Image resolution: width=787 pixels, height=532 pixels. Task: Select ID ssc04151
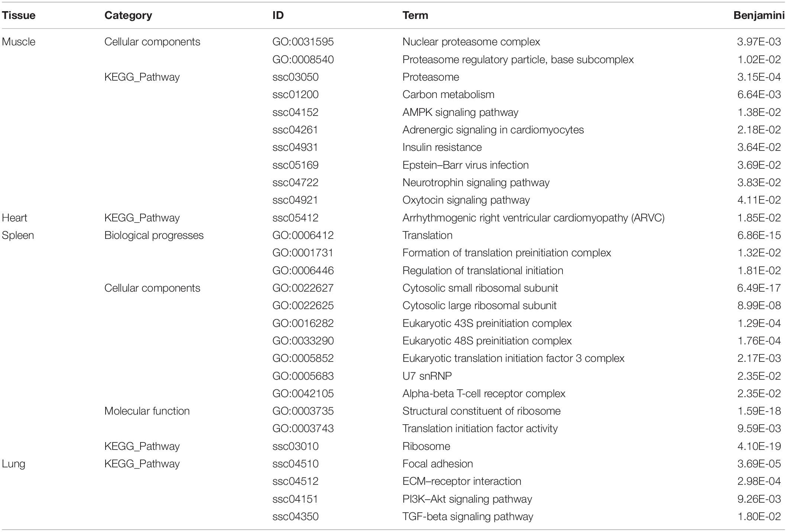click(x=295, y=499)
